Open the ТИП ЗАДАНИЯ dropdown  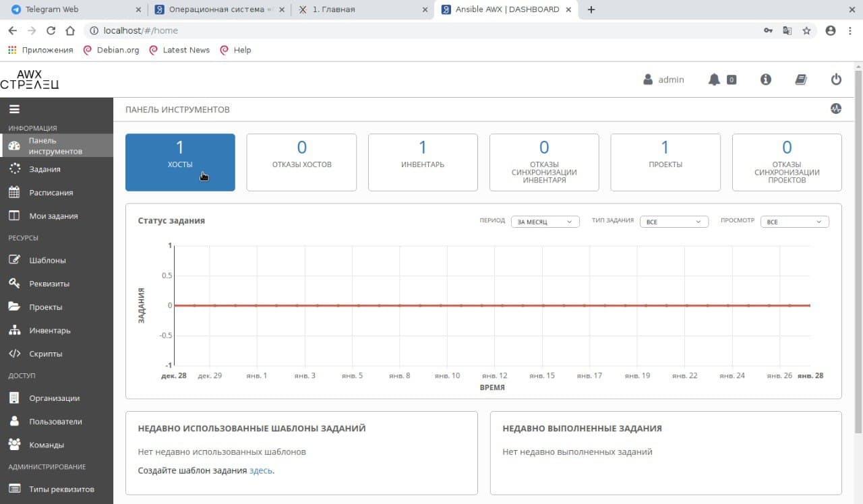point(674,222)
